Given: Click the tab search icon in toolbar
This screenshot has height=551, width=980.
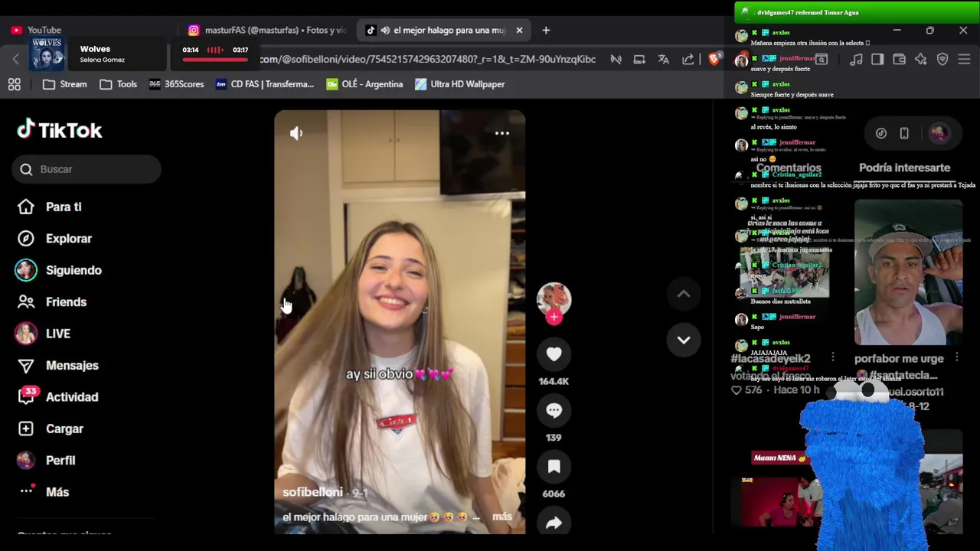Looking at the screenshot, I should tap(821, 59).
